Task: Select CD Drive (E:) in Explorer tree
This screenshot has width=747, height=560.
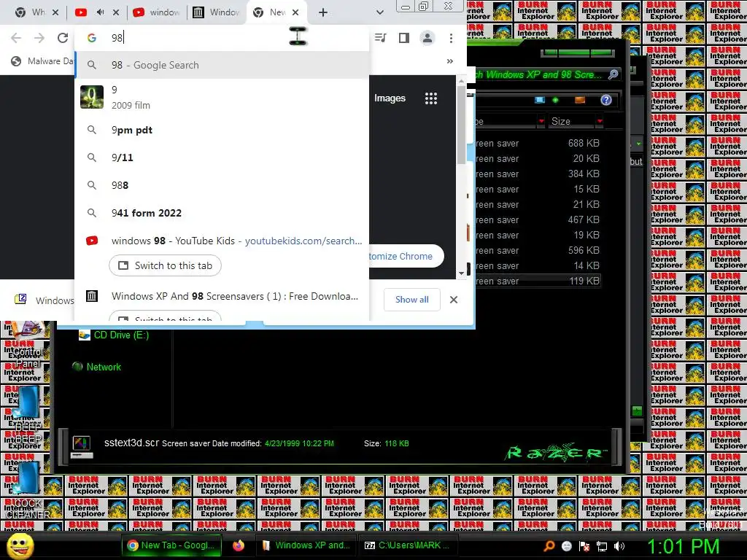Action: 114,335
